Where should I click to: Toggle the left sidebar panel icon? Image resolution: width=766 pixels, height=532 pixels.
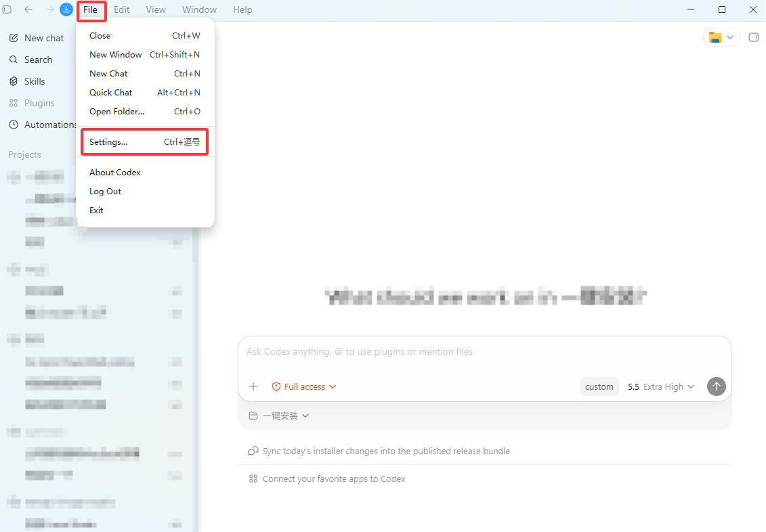[7, 9]
